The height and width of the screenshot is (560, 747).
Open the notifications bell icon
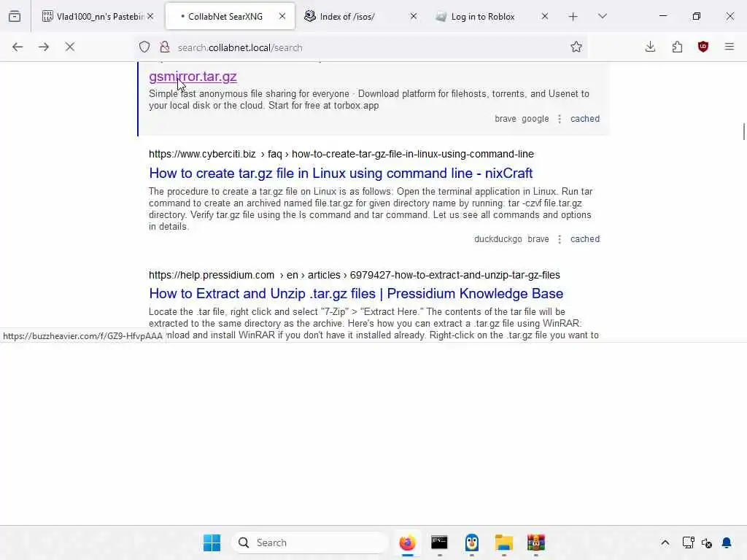pos(727,542)
